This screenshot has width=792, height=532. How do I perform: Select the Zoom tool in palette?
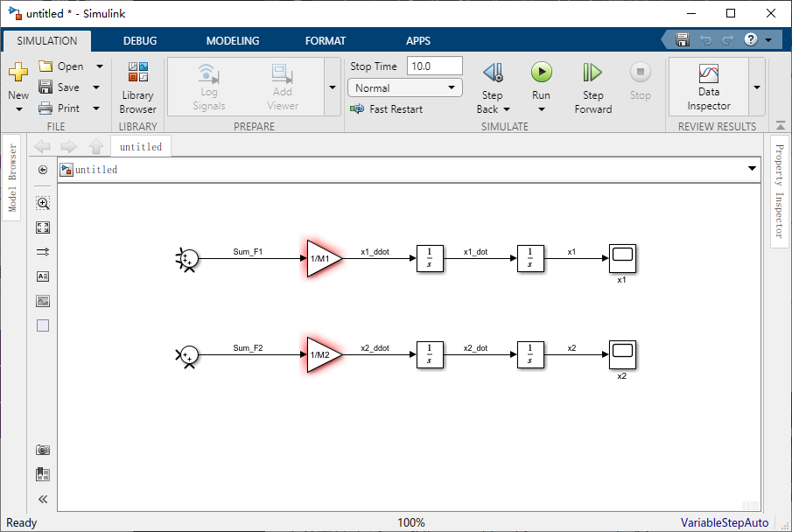[x=43, y=203]
